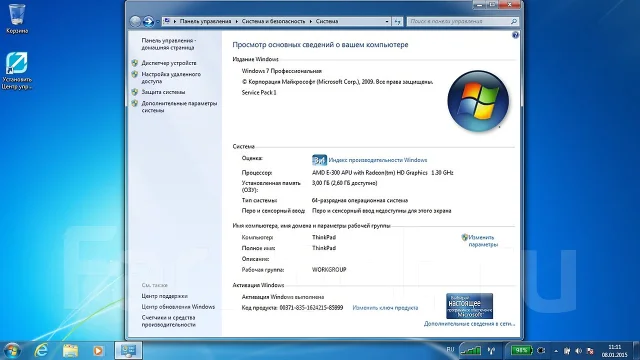Refresh the address bar

click(x=397, y=21)
